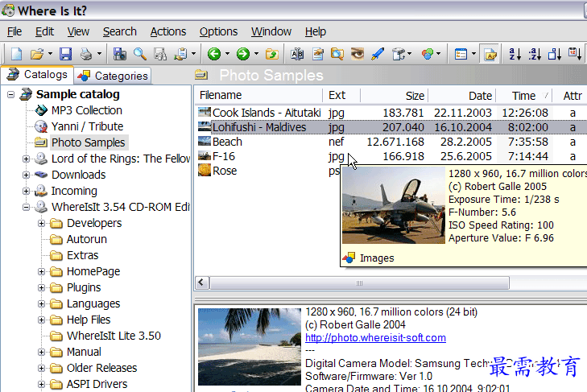Click the colored categories shapes icon
587x392 pixels.
[x=427, y=54]
